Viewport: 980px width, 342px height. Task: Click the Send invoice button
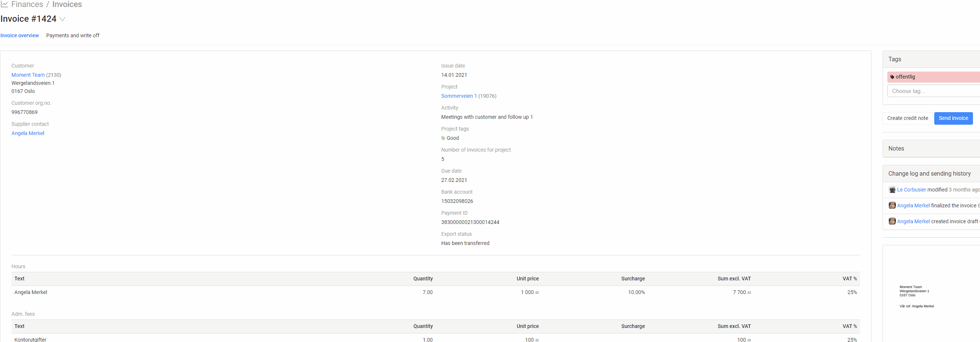coord(953,118)
